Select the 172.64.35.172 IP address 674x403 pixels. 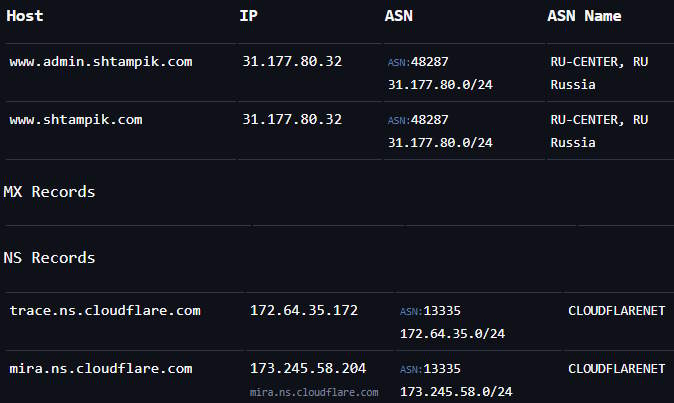click(304, 310)
